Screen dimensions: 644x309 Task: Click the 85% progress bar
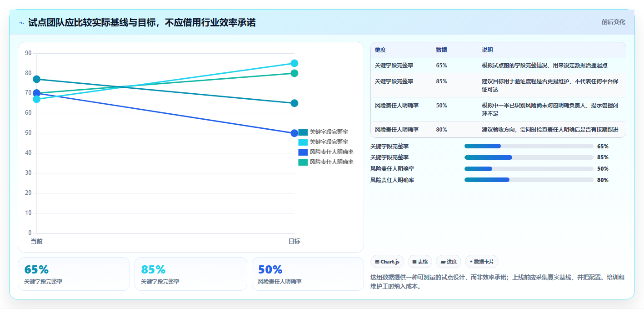pos(529,157)
